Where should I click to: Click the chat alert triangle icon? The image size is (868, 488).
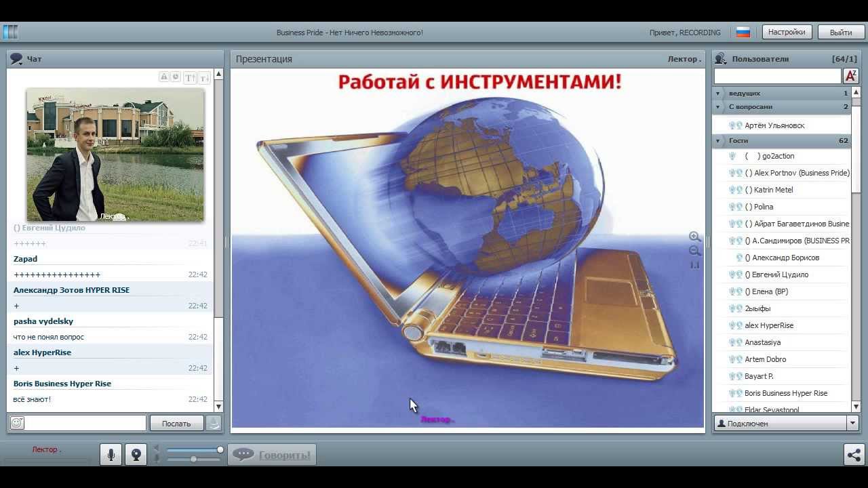coord(164,77)
